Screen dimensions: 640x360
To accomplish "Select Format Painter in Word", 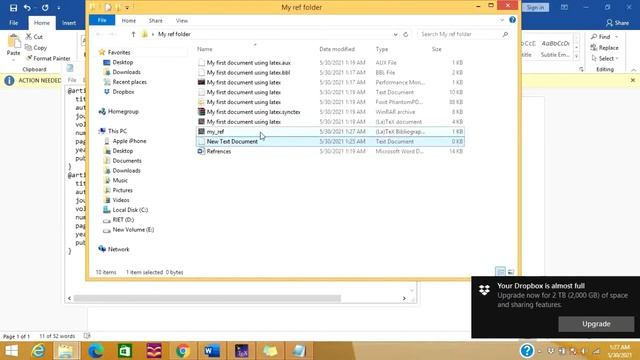I will coord(48,58).
